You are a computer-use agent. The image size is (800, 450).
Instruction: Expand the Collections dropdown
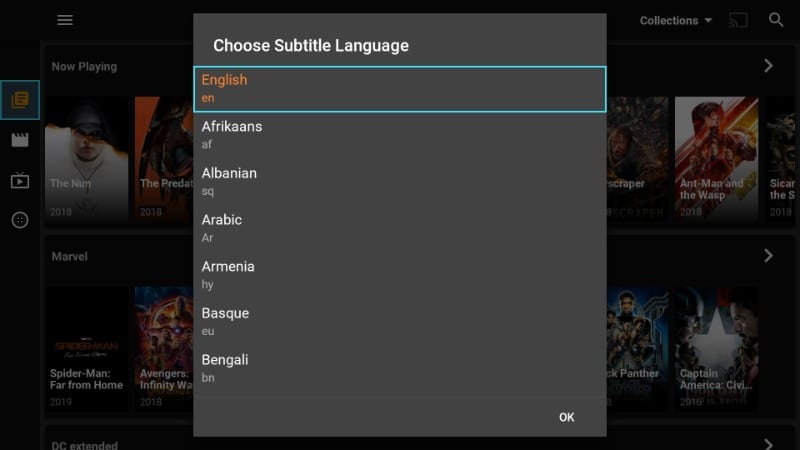(x=676, y=20)
